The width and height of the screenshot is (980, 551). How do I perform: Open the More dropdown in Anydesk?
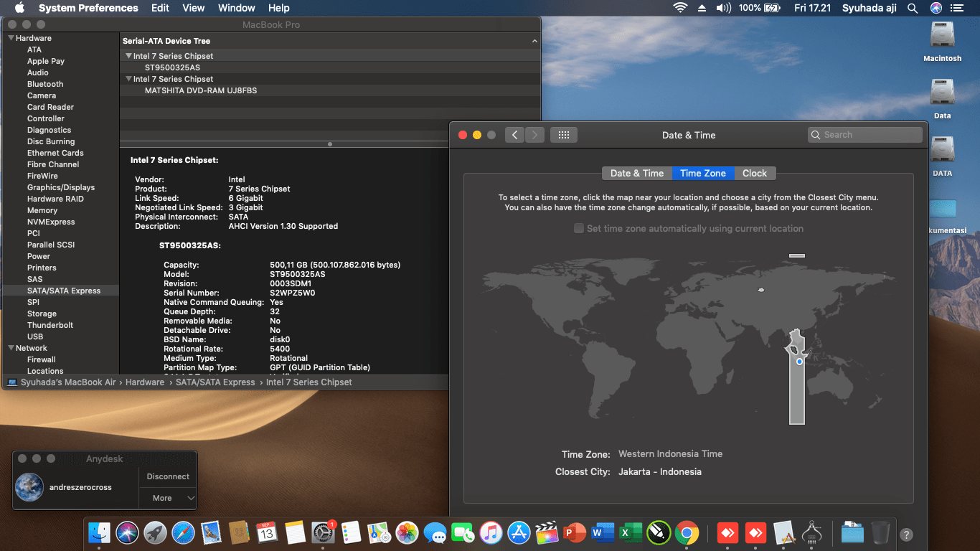168,498
